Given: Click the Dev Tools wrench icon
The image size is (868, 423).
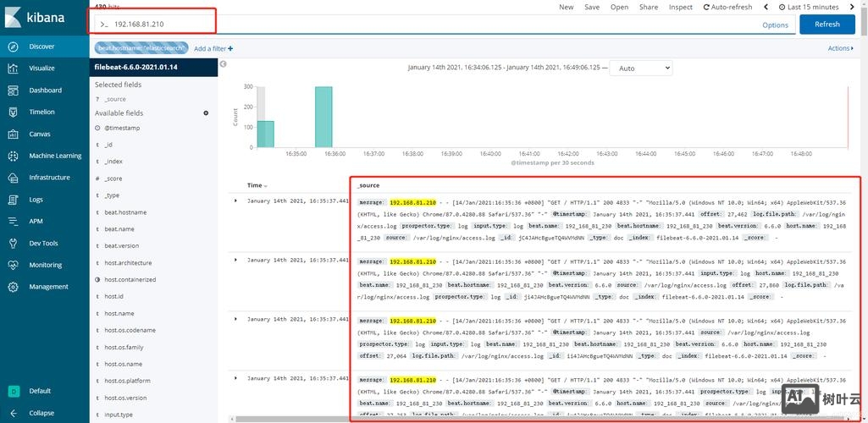Looking at the screenshot, I should [x=14, y=243].
